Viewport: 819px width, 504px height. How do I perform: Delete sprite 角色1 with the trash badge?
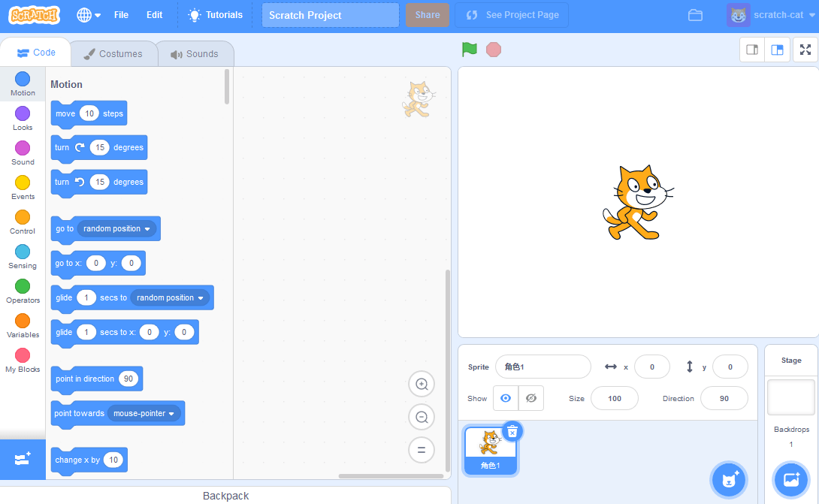pos(512,432)
